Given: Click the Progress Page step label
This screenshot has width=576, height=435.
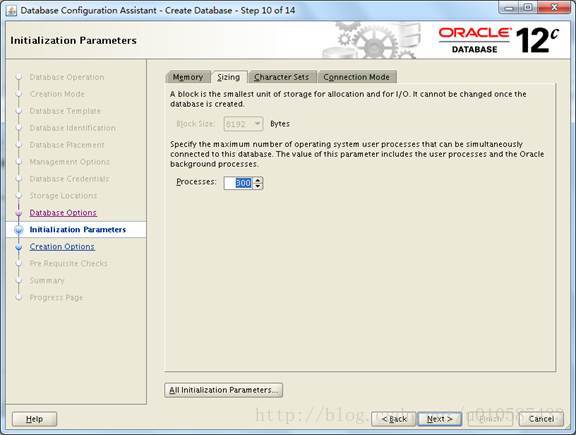Looking at the screenshot, I should [x=56, y=298].
